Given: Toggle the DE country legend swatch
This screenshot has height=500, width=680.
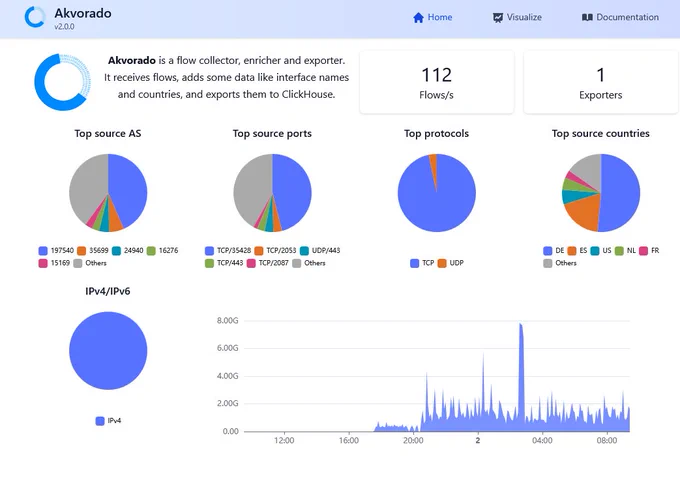Looking at the screenshot, I should click(x=547, y=251).
